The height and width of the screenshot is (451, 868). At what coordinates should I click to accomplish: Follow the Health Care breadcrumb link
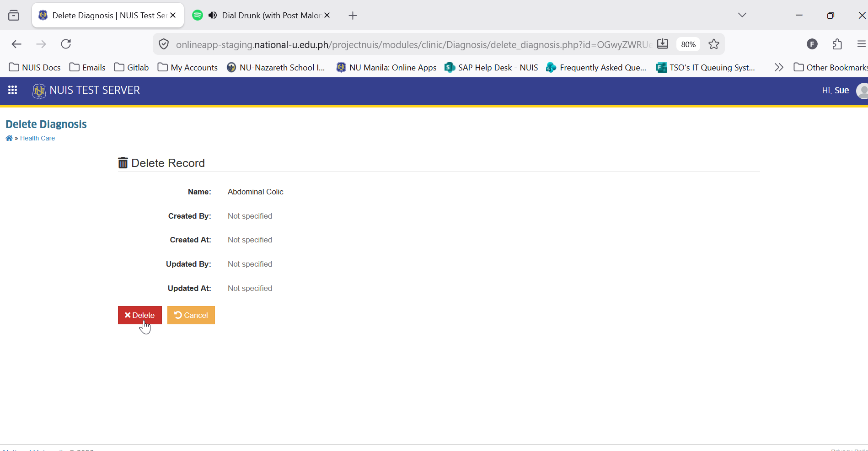(38, 138)
